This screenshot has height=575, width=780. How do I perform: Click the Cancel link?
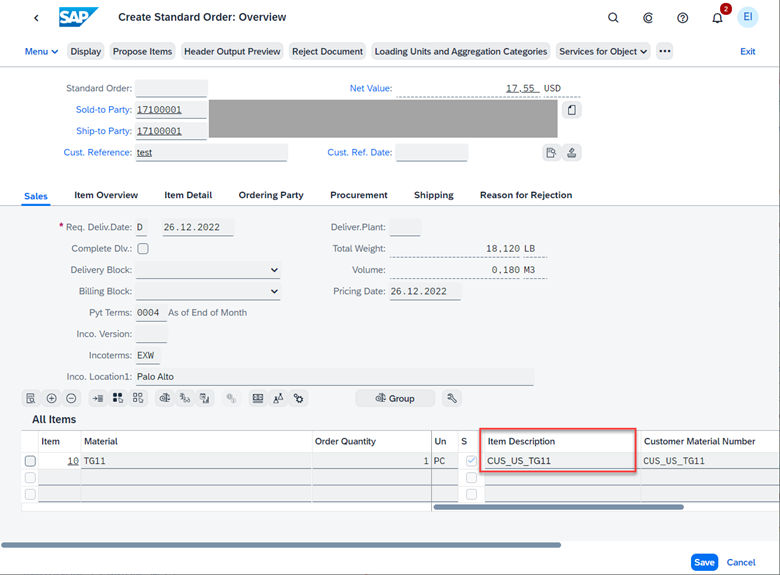(x=741, y=562)
